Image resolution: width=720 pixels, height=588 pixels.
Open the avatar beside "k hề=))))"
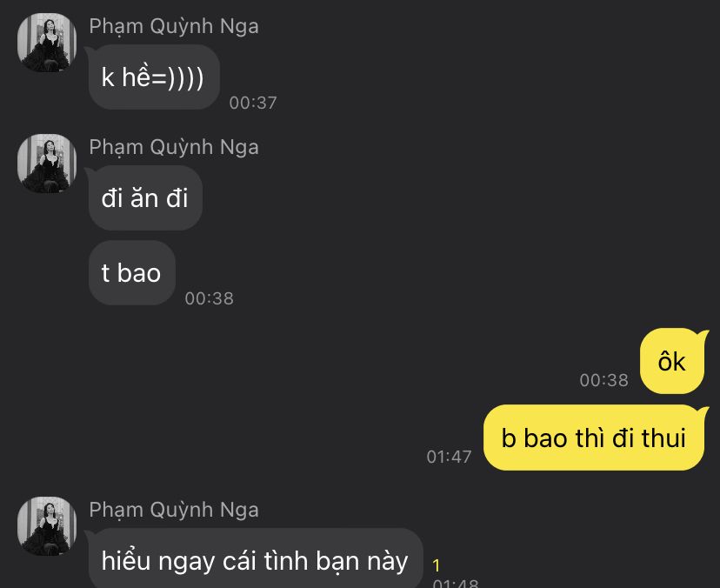47,43
